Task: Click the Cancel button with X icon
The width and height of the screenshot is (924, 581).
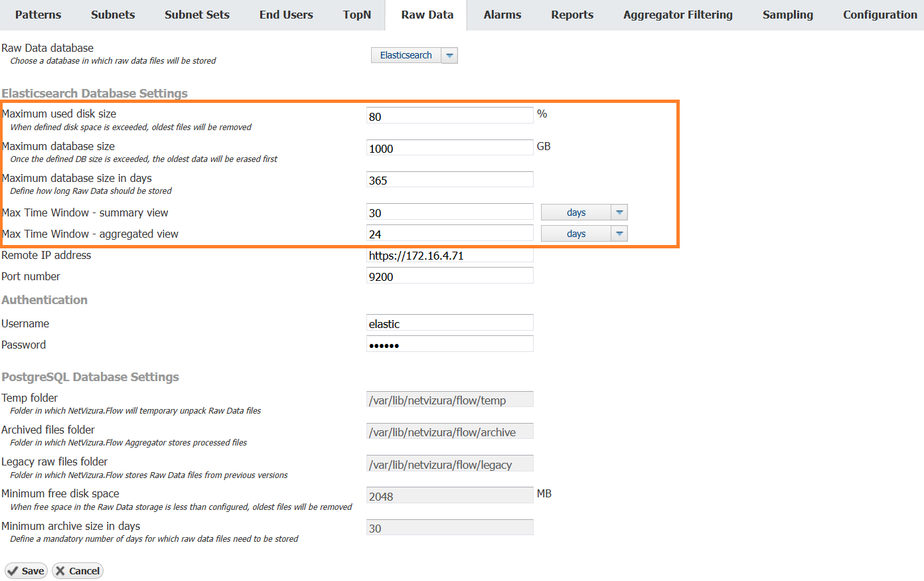Action: (x=78, y=571)
